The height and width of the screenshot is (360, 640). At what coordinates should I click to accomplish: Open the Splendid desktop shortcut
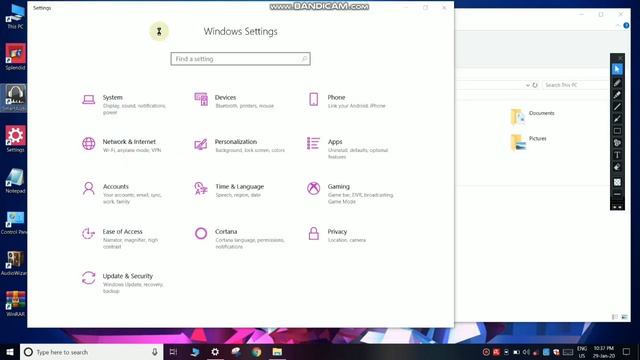coord(15,56)
